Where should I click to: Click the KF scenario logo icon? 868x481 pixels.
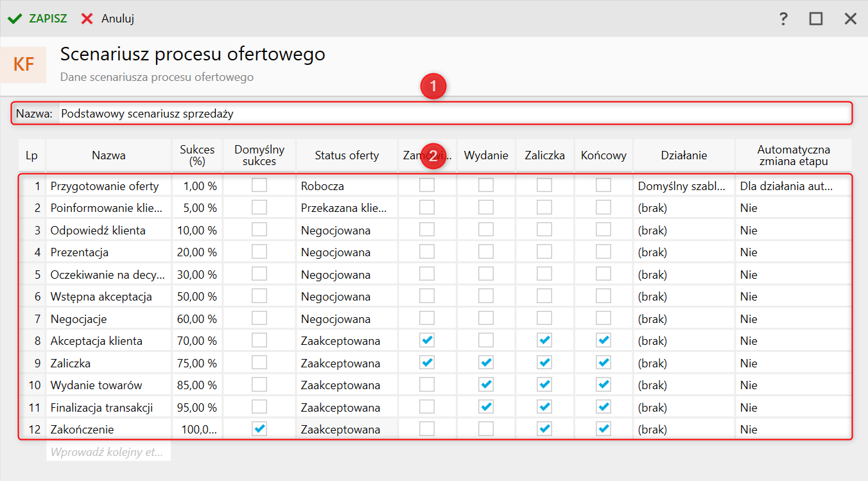pyautogui.click(x=24, y=65)
